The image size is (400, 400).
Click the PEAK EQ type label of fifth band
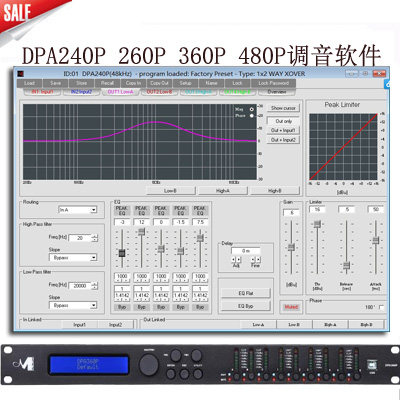[x=200, y=210]
